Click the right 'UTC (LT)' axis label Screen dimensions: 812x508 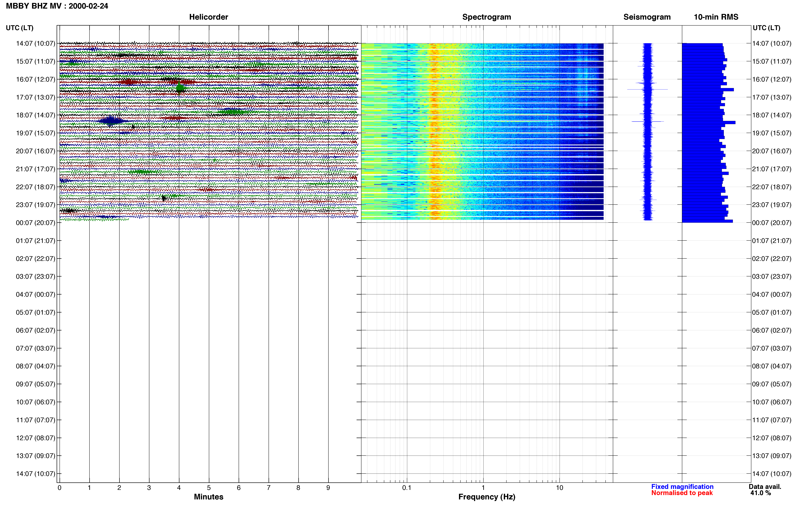766,28
